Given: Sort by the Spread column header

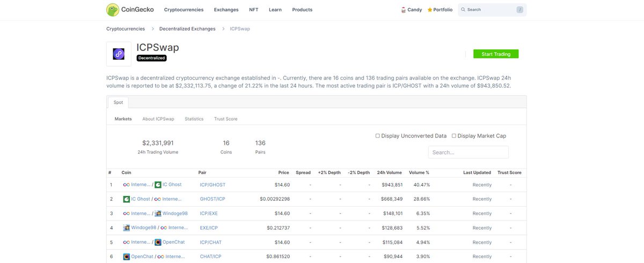Looking at the screenshot, I should (x=303, y=173).
